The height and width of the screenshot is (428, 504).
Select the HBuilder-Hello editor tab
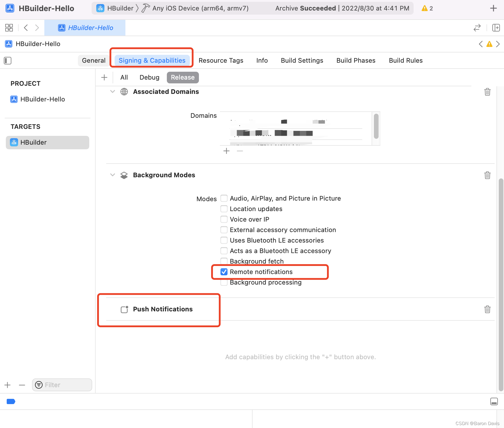(85, 28)
